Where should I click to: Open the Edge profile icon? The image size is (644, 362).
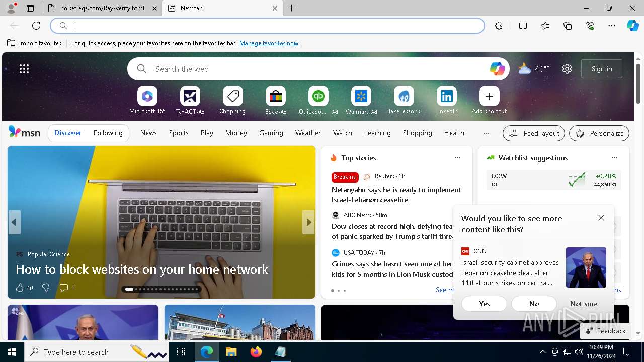pyautogui.click(x=11, y=8)
